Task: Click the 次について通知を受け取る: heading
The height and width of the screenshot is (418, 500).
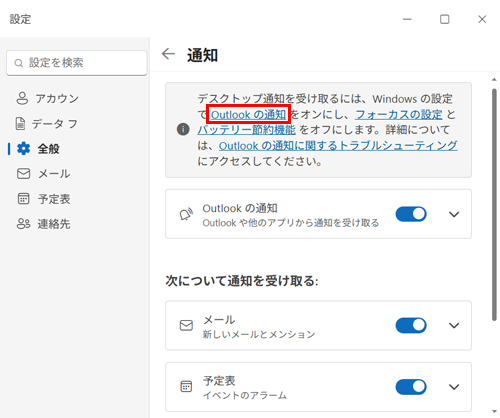Action: tap(242, 281)
